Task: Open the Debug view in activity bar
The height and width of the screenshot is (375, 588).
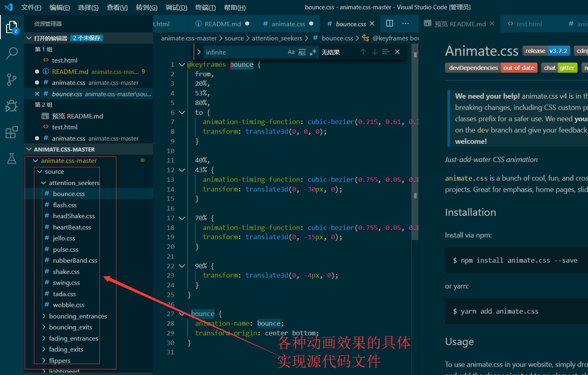Action: click(x=12, y=106)
